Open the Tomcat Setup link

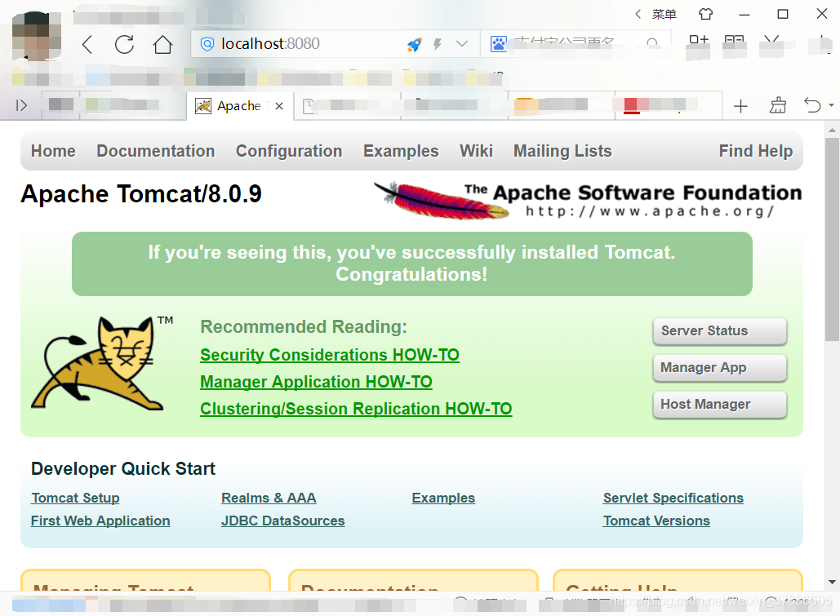(75, 498)
